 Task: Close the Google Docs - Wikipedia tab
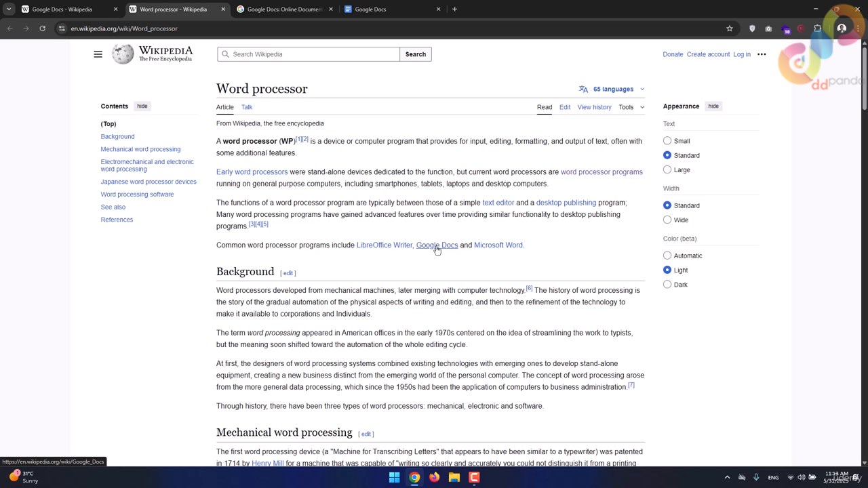click(115, 9)
